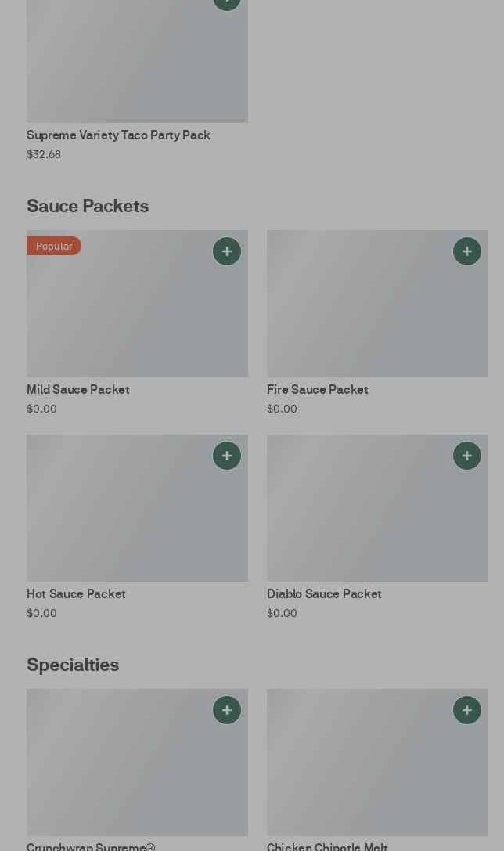Select the Fire Sauce Packet title
Viewport: 504px width, 851px height.
317,389
